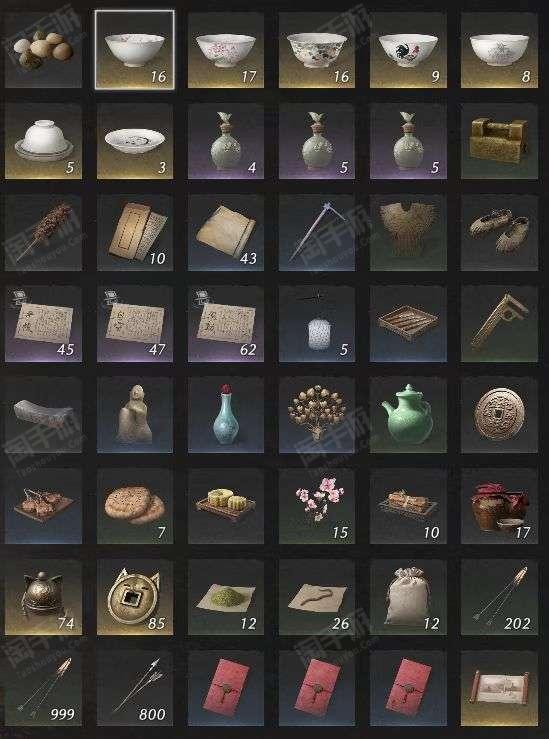Select the painted scroll item
The width and height of the screenshot is (549, 739).
click(x=500, y=688)
